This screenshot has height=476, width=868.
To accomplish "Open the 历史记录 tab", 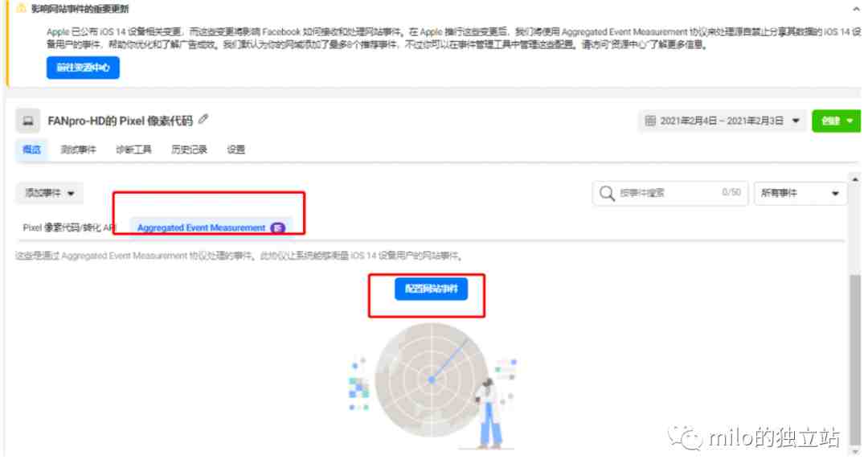I will coord(189,150).
